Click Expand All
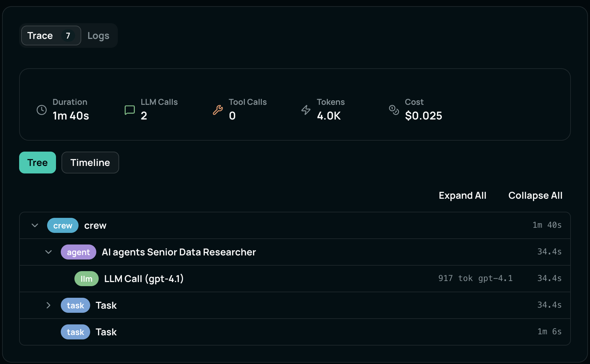Screen dimensions: 590x364 tap(462, 195)
